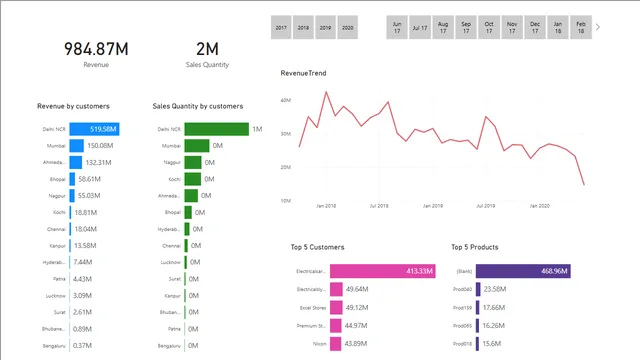
Task: Select the Nov 17 month tile
Action: pos(512,27)
